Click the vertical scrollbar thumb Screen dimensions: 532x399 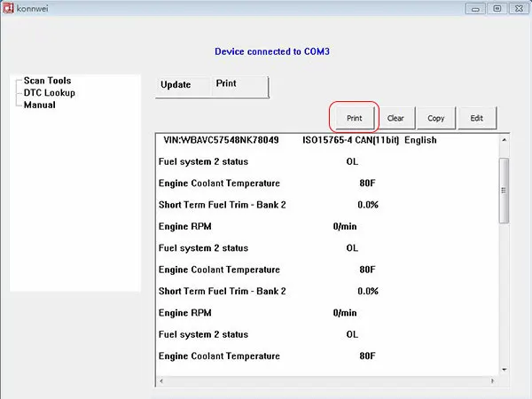(505, 191)
